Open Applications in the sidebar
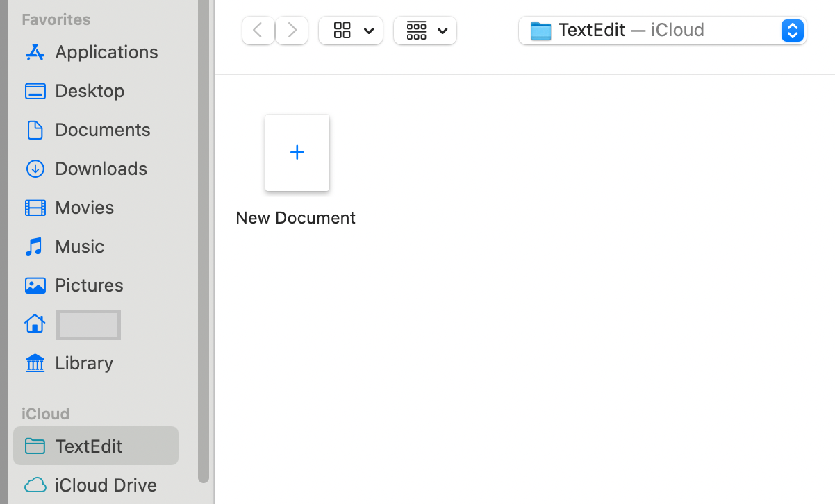Screen dimensions: 835x504 (x=96, y=52)
